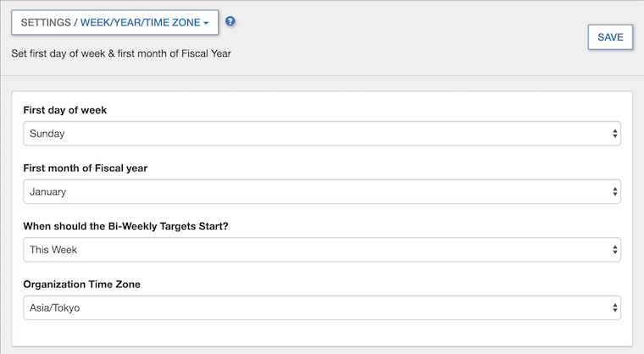Screen dimensions: 644x354
Task: Click the SETTINGS text in the breadcrumb
Action: [46, 23]
